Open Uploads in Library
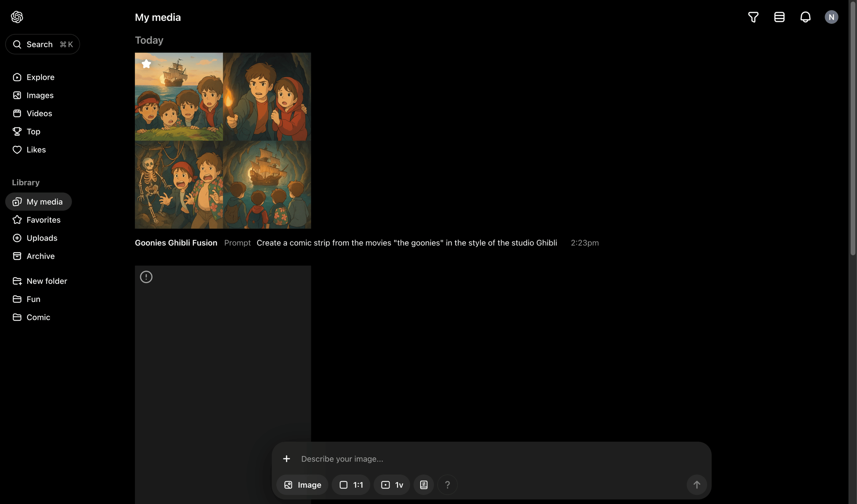This screenshot has height=504, width=857. click(35, 238)
